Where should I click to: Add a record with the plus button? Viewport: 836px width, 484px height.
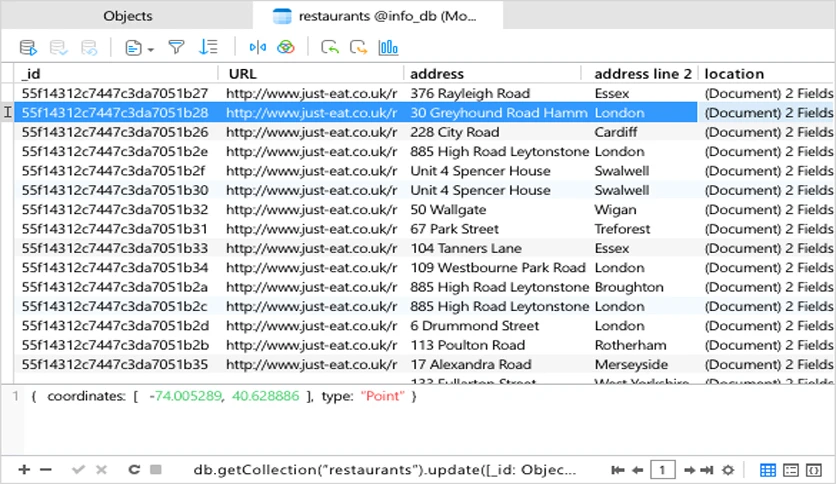pyautogui.click(x=24, y=470)
